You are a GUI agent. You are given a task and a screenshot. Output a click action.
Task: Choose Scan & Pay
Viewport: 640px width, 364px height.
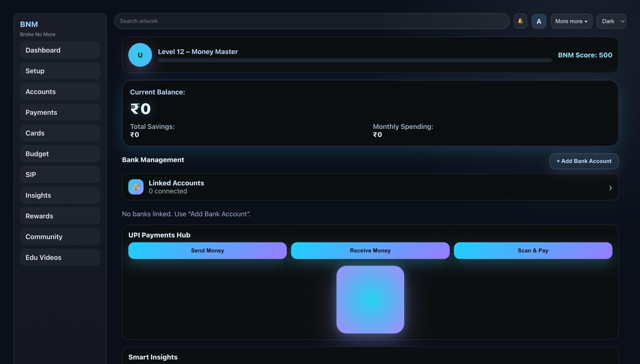coord(533,250)
